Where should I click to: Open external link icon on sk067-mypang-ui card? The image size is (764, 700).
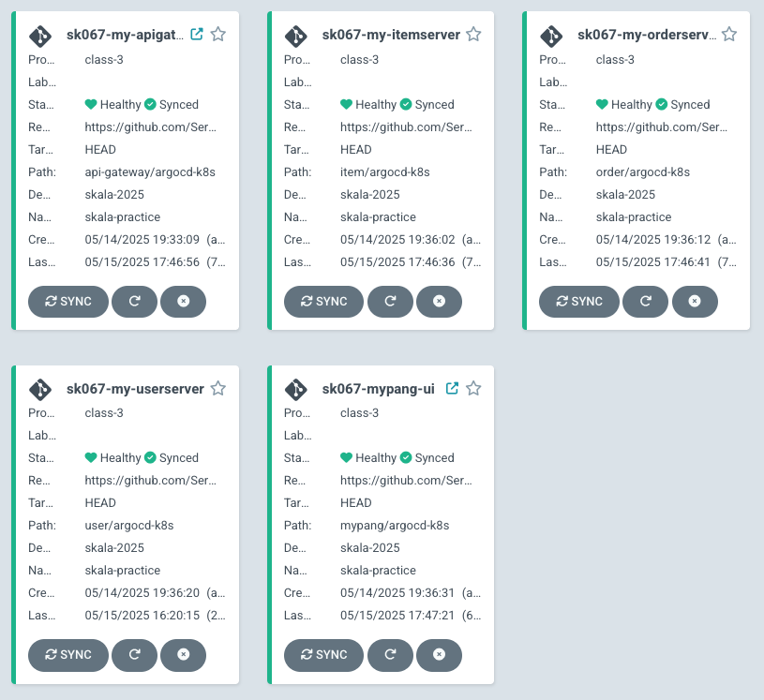tap(453, 388)
